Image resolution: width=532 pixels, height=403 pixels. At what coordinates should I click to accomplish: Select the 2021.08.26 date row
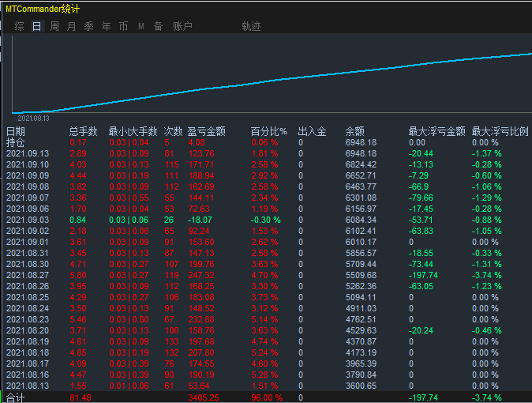(x=28, y=286)
